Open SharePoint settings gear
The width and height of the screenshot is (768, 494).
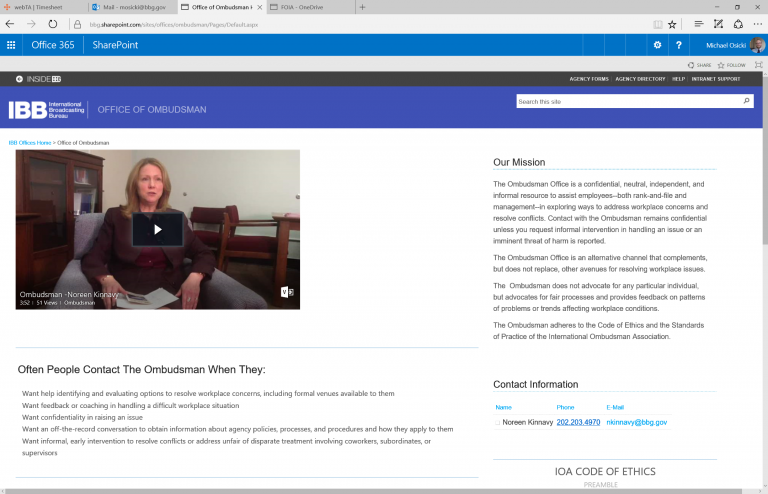pos(657,45)
